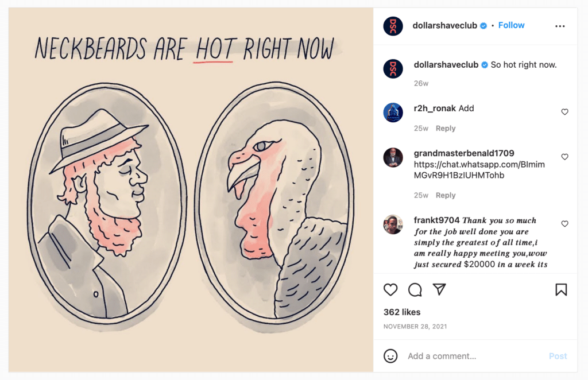Open frankt9704's profile picture

pos(393,224)
